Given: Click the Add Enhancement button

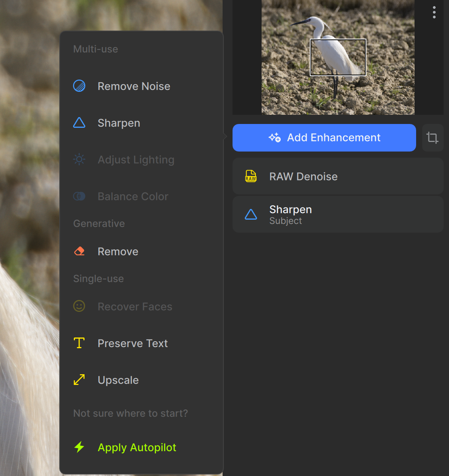Looking at the screenshot, I should click(x=324, y=138).
